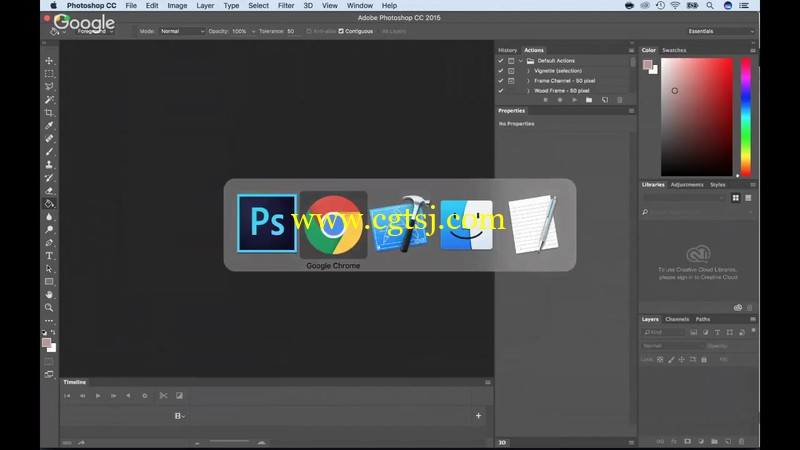Toggle checkmark for Frame Channel action
Screen dimensions: 800x450
(x=501, y=81)
